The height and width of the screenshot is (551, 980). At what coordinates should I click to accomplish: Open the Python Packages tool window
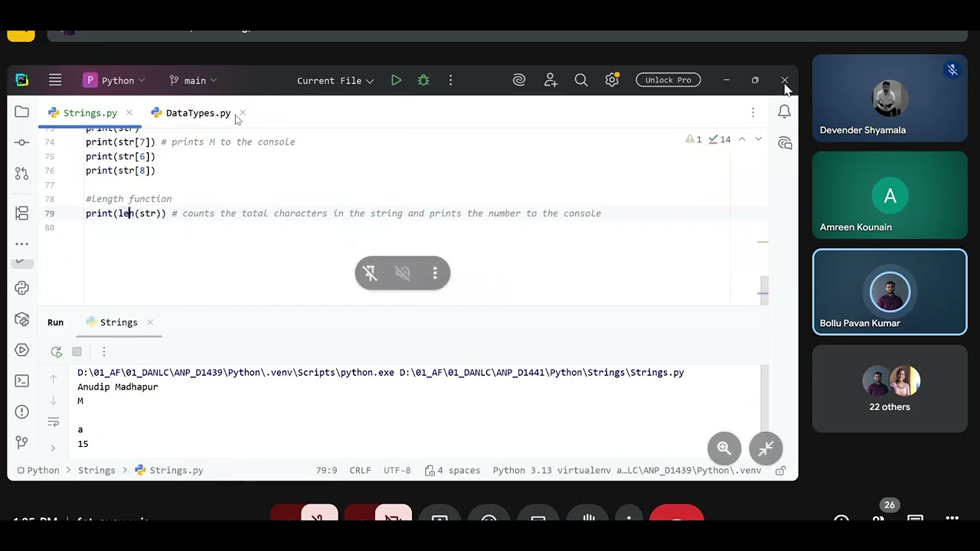click(x=21, y=319)
